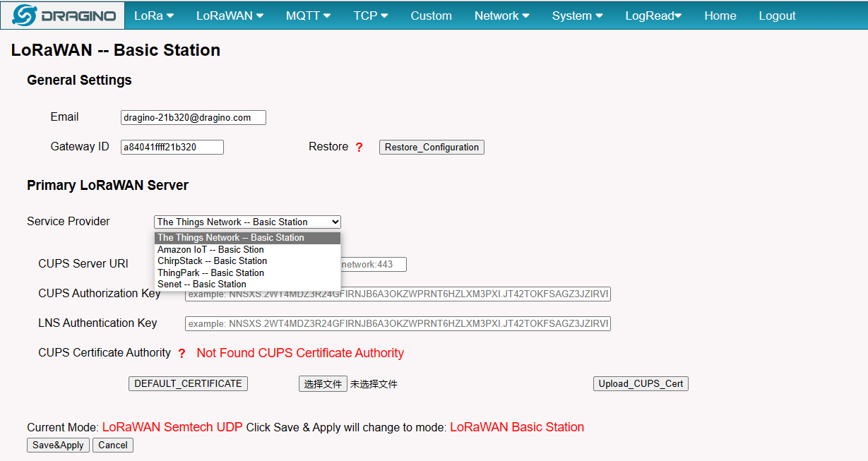Screen dimensions: 868x461
Task: Select The Things Network -- Basic Station option
Action: tap(247, 238)
